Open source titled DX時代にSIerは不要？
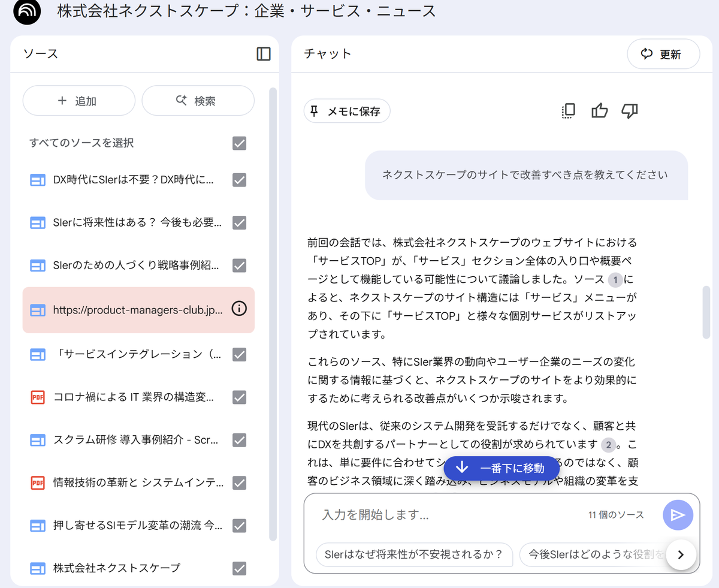The image size is (719, 588). point(133,180)
